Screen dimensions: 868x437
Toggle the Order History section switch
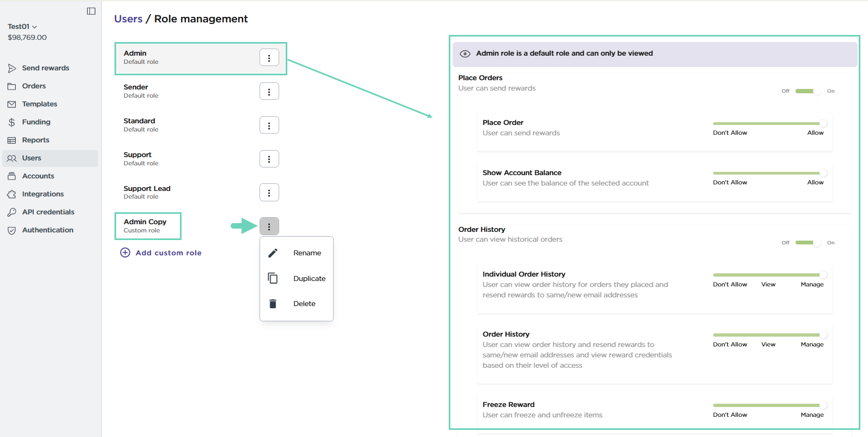808,243
